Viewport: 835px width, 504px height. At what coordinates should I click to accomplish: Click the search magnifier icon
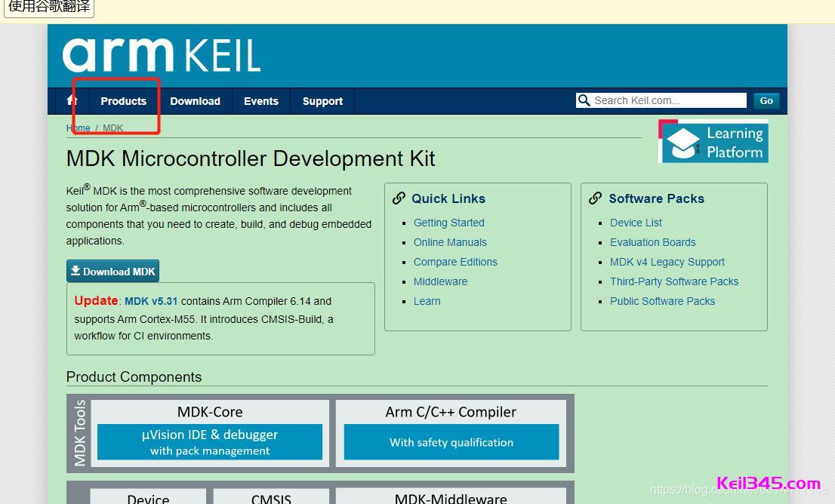coord(584,100)
